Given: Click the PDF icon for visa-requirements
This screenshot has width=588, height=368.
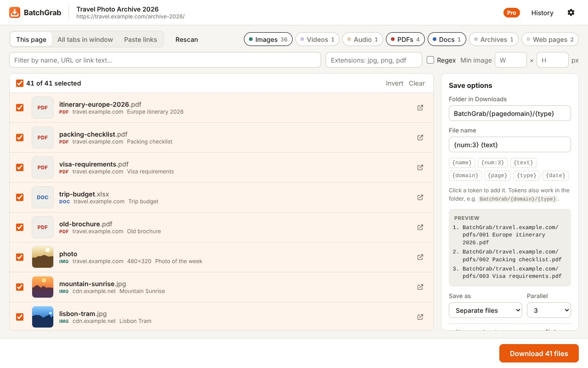Looking at the screenshot, I should tap(43, 167).
